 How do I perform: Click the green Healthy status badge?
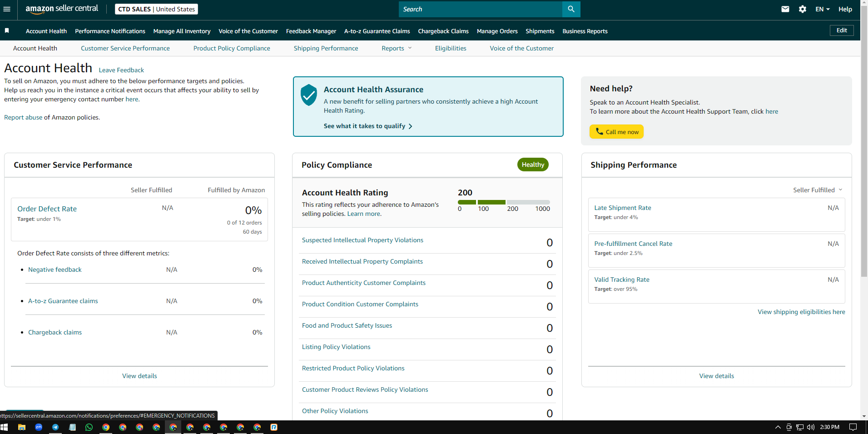[533, 165]
